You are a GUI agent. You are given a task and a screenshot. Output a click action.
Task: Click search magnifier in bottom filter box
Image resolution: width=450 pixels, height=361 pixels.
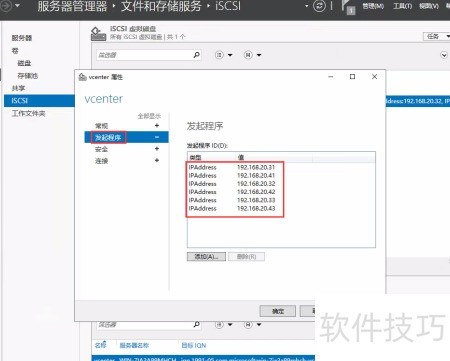coord(197,324)
